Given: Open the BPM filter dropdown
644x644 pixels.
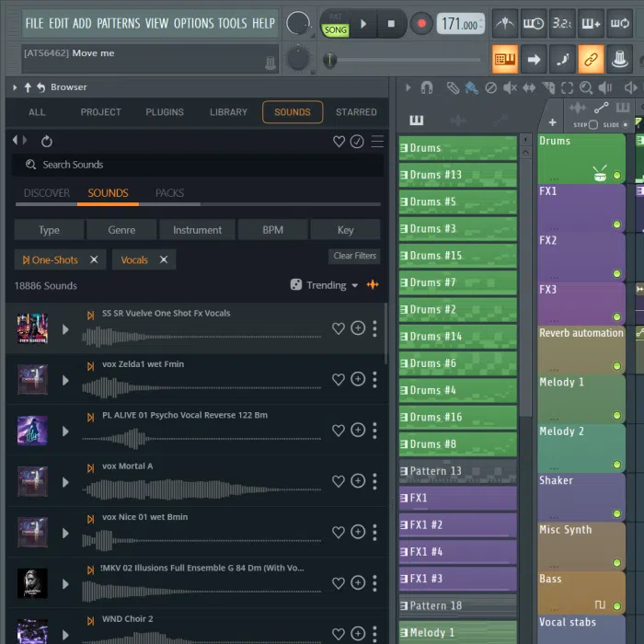Looking at the screenshot, I should [x=272, y=230].
